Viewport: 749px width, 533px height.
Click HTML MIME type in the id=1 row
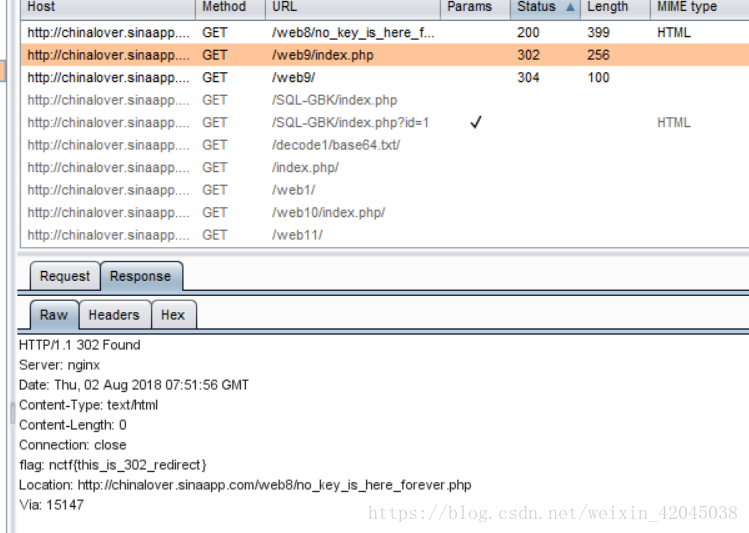(x=674, y=122)
